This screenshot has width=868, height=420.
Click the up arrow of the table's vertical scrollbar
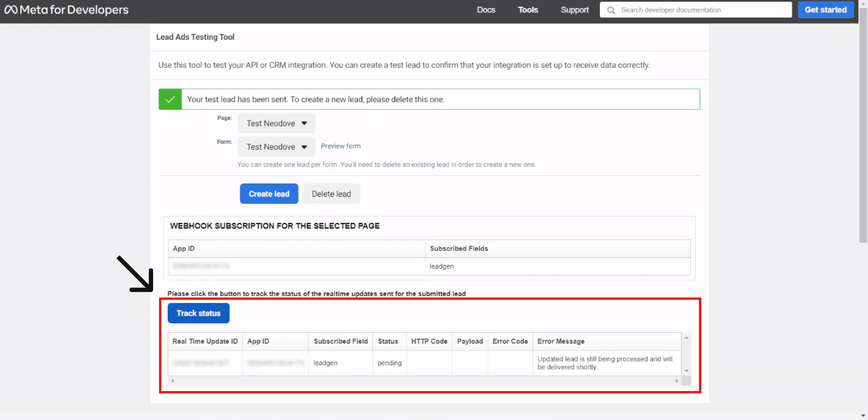(x=686, y=337)
